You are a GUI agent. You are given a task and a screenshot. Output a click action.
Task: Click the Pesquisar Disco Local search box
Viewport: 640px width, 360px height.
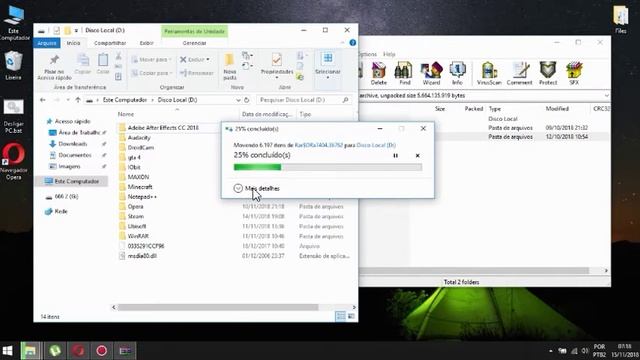click(x=304, y=100)
